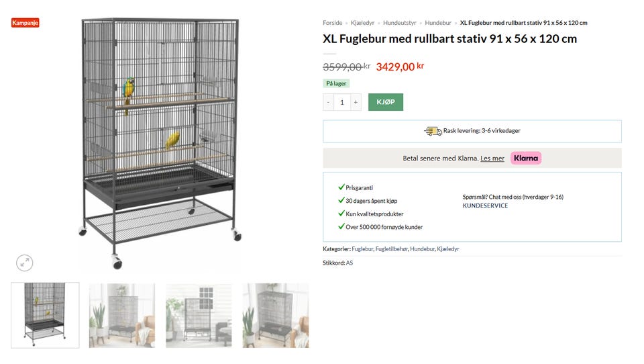Open the Les mer Klarna link
The width and height of the screenshot is (644, 364).
coord(492,158)
